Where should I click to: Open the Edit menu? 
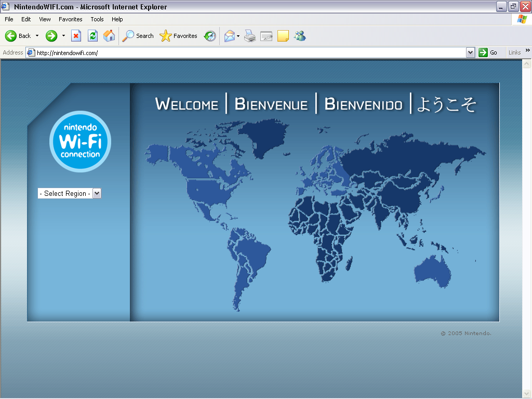coord(26,19)
